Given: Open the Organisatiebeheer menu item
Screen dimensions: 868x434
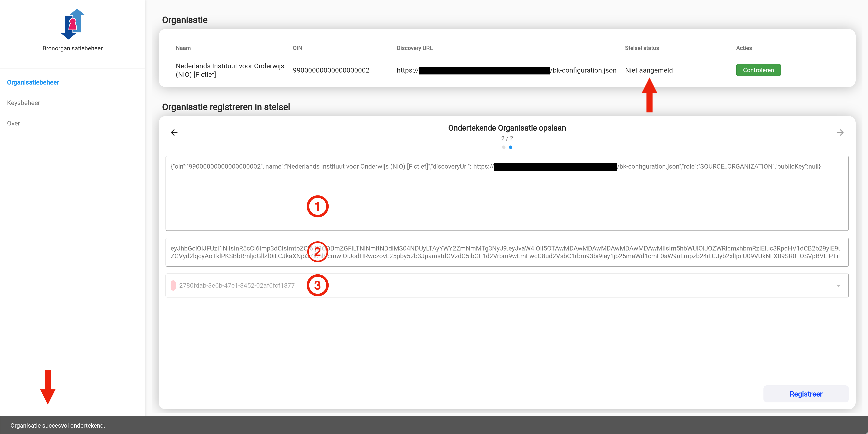Looking at the screenshot, I should [33, 83].
